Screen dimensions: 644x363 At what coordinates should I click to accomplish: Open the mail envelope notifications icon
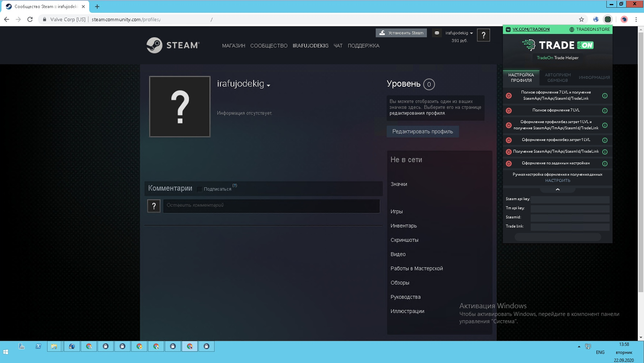coord(437,33)
